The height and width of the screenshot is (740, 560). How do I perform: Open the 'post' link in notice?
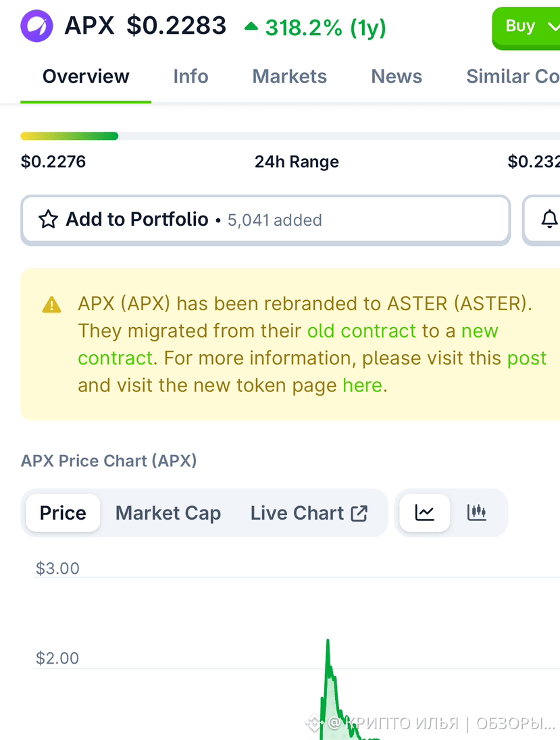pos(526,359)
